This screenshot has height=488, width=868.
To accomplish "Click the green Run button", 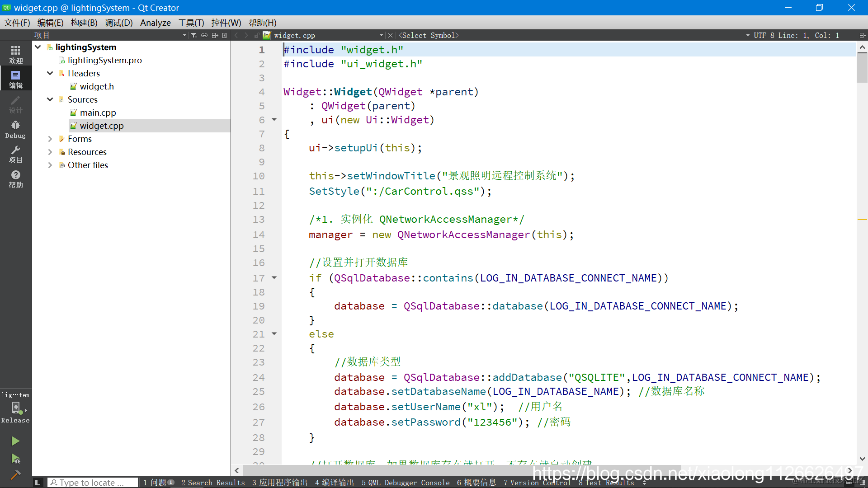I will [15, 441].
